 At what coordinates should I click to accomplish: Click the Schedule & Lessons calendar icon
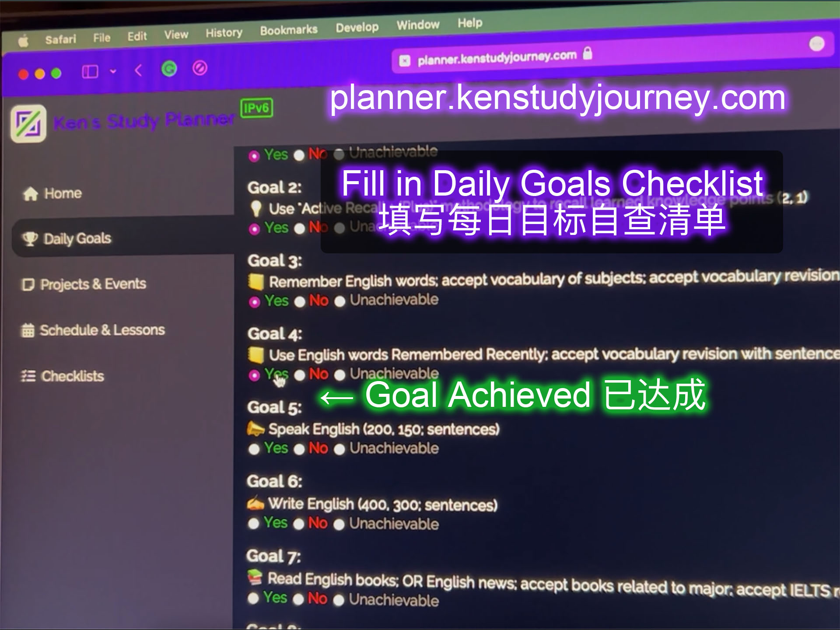27,329
